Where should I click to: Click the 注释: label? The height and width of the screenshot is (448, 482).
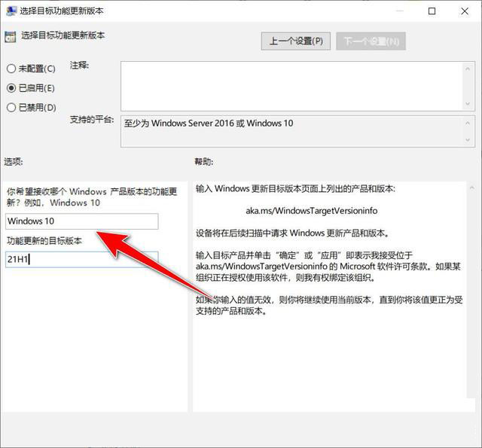[x=79, y=66]
